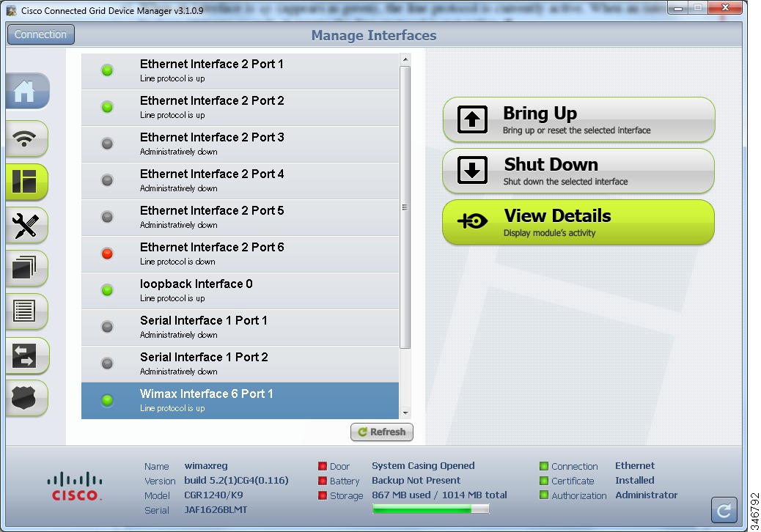Viewport: 761px width, 532px height.
Task: Click the Administrator authorization value
Action: coord(647,495)
